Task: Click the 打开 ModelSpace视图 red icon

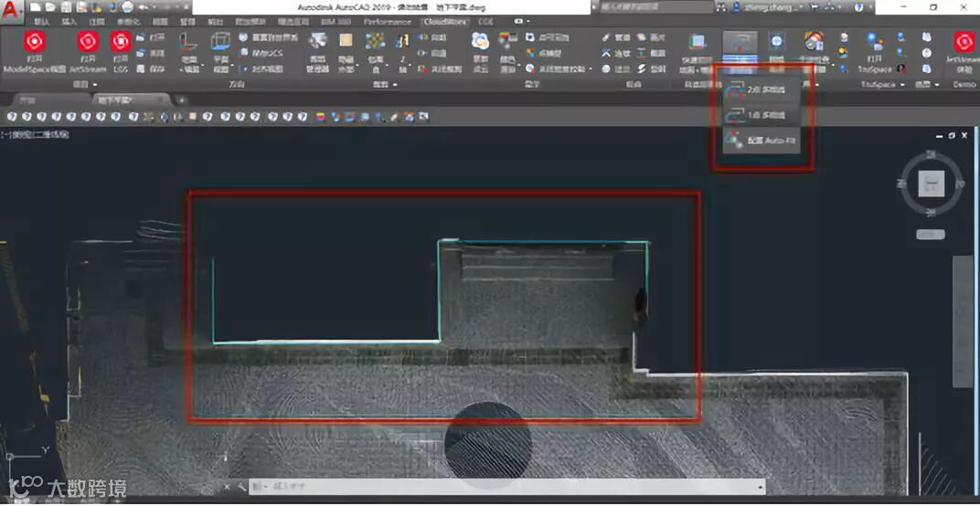Action: [x=35, y=42]
